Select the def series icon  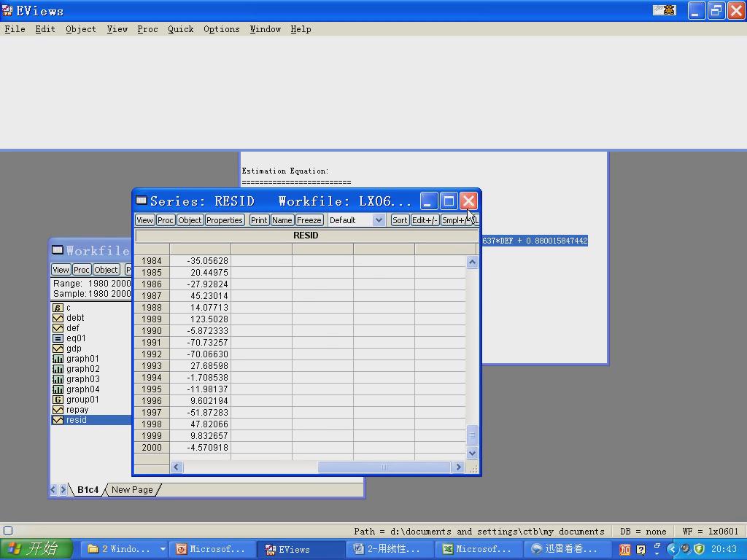[58, 328]
